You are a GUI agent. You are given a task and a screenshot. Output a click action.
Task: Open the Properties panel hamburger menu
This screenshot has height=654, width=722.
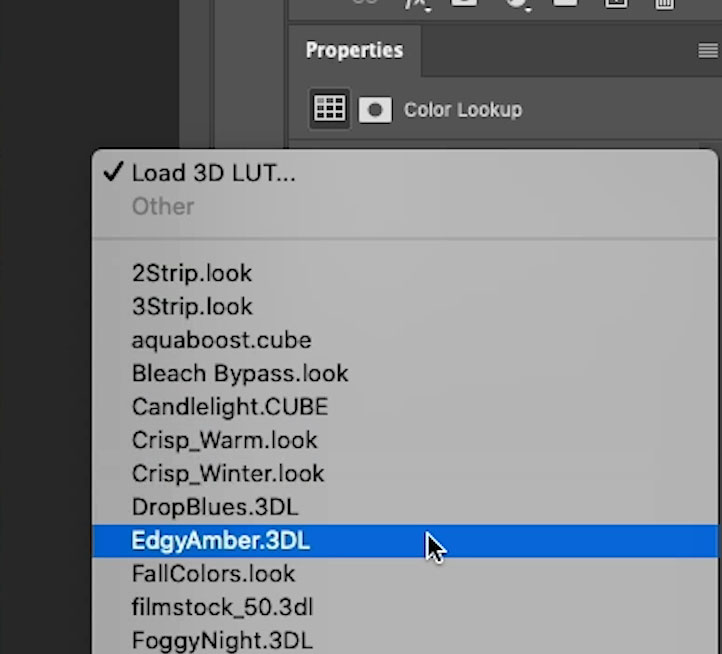point(707,51)
